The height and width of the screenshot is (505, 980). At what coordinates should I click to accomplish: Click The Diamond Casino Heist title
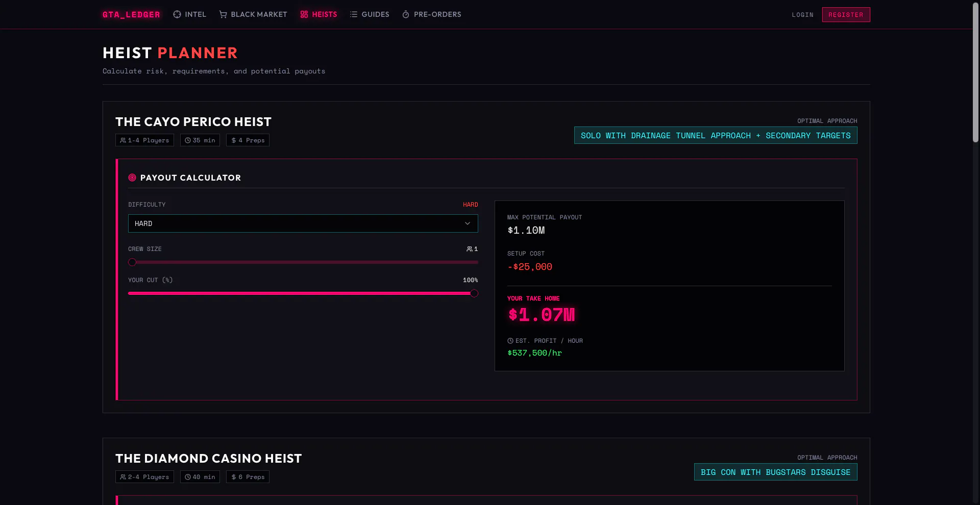(209, 459)
